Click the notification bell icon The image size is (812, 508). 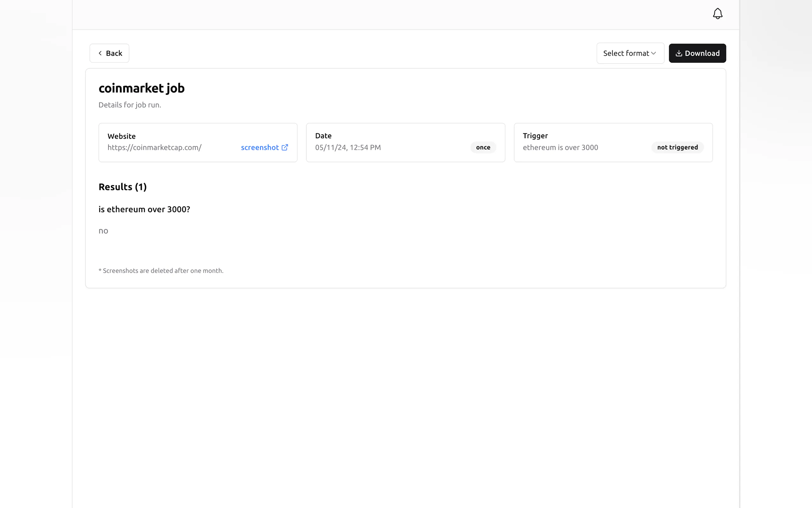pos(717,14)
